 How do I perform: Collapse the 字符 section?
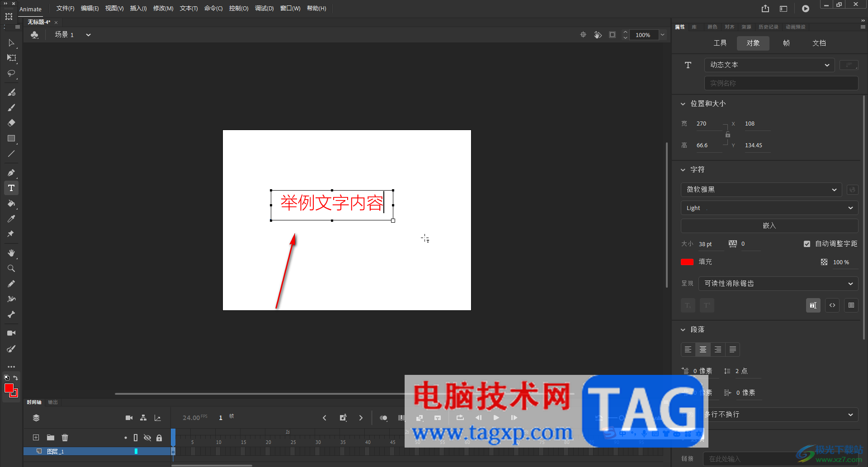pos(683,170)
